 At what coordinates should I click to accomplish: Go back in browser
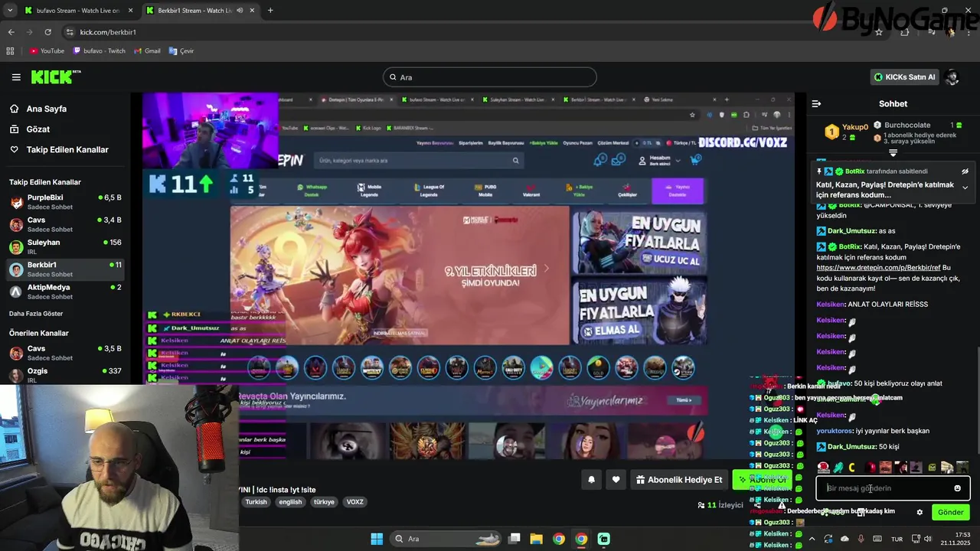coord(11,32)
